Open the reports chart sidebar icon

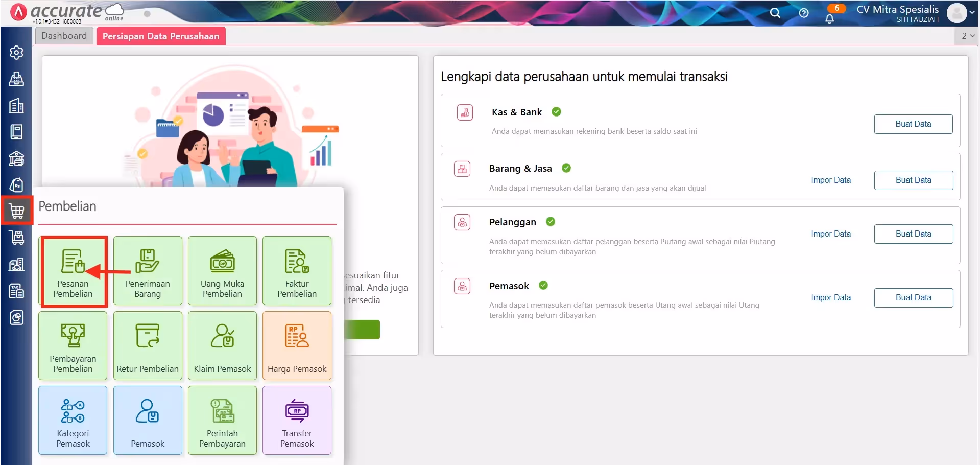pyautogui.click(x=16, y=318)
